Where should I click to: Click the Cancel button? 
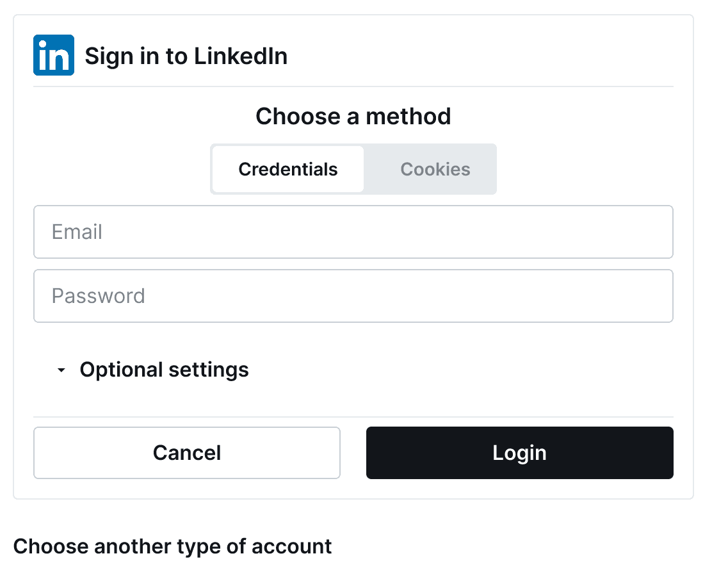(186, 453)
